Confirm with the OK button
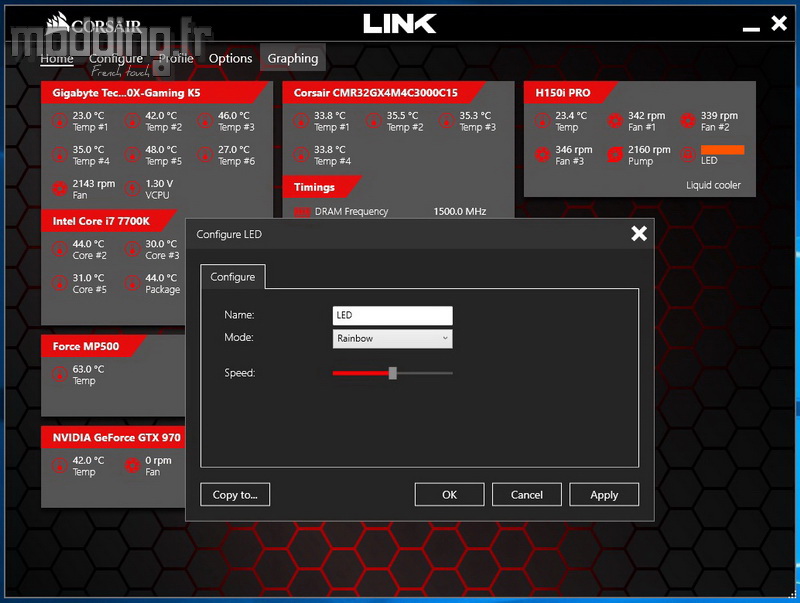Screen dimensions: 800x603 [449, 495]
